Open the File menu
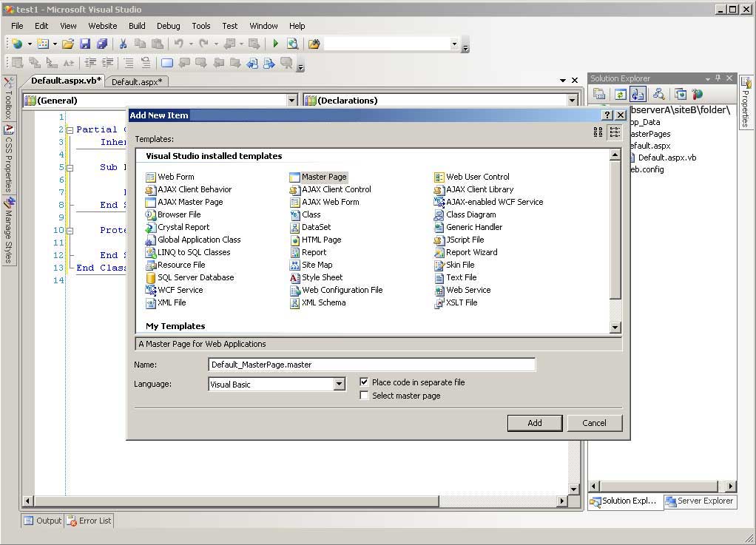Viewport: 756px width, 545px height. 17,26
